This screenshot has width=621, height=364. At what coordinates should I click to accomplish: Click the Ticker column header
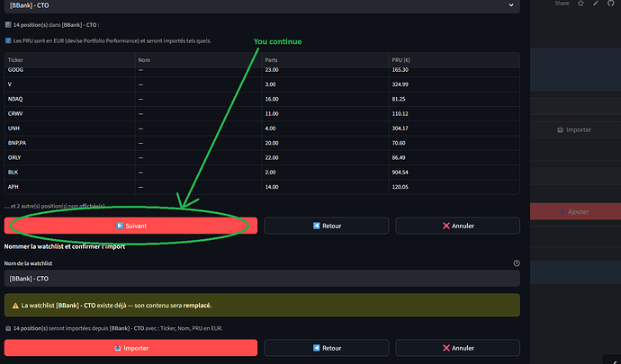pos(15,61)
